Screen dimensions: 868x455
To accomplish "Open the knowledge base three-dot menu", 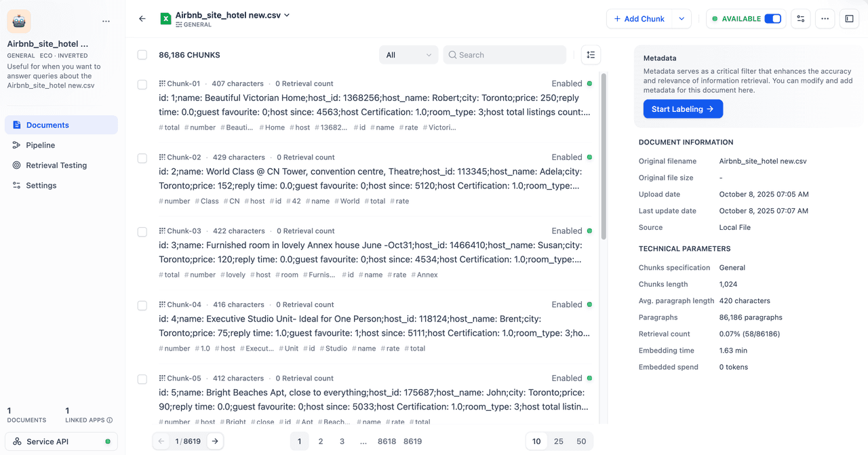I will pos(106,21).
